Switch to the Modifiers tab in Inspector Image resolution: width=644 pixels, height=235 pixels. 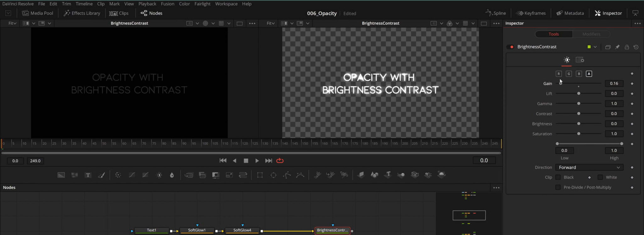pyautogui.click(x=591, y=34)
